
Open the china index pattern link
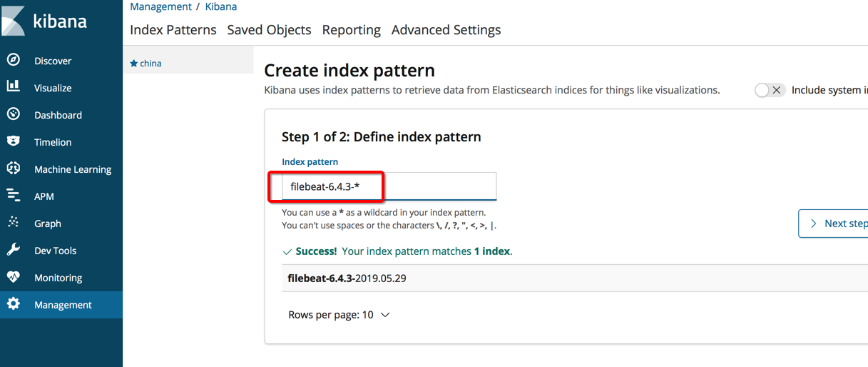(x=150, y=64)
